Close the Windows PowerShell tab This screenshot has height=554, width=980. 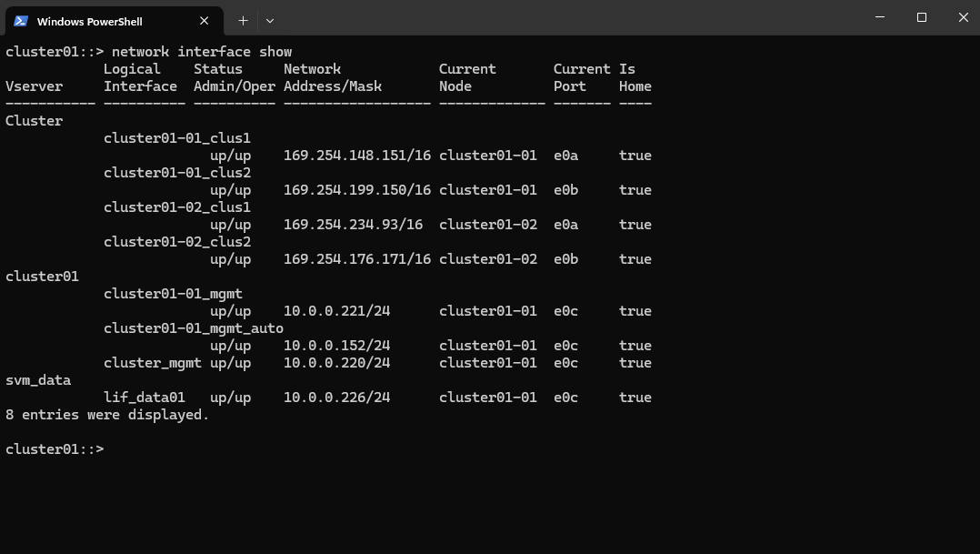204,21
